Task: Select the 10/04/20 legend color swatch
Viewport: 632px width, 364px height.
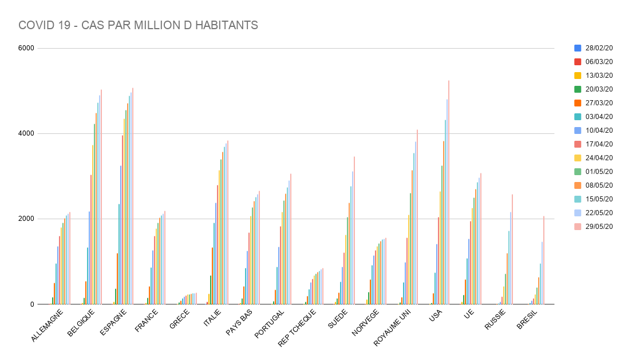Action: (x=578, y=130)
